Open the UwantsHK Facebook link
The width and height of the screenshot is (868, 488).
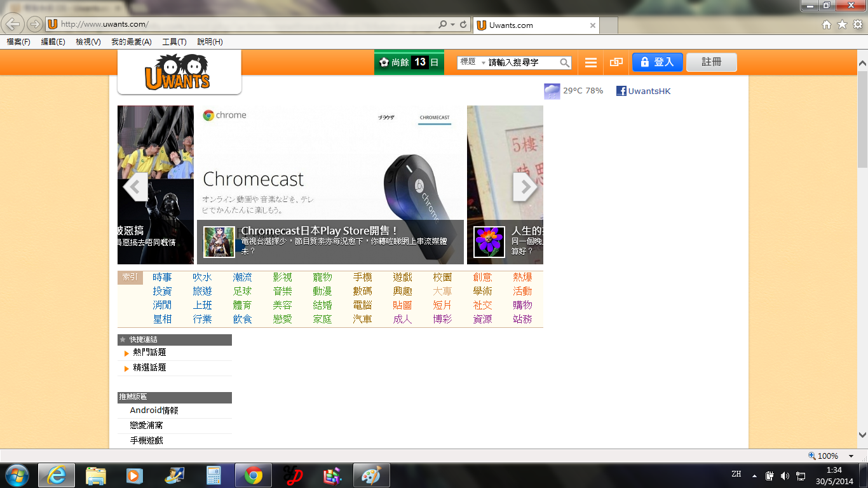649,91
